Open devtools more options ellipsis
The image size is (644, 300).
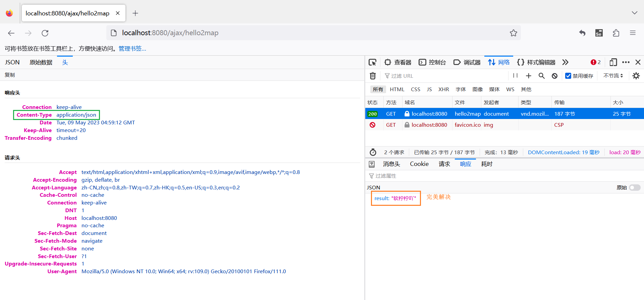pyautogui.click(x=626, y=62)
